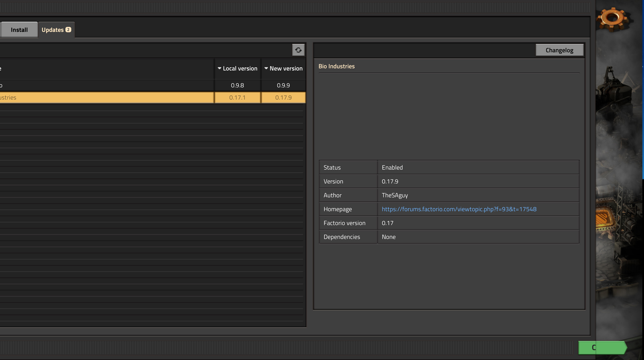This screenshot has width=644, height=360.
Task: Click the Bio Industries title heading
Action: [x=337, y=67]
